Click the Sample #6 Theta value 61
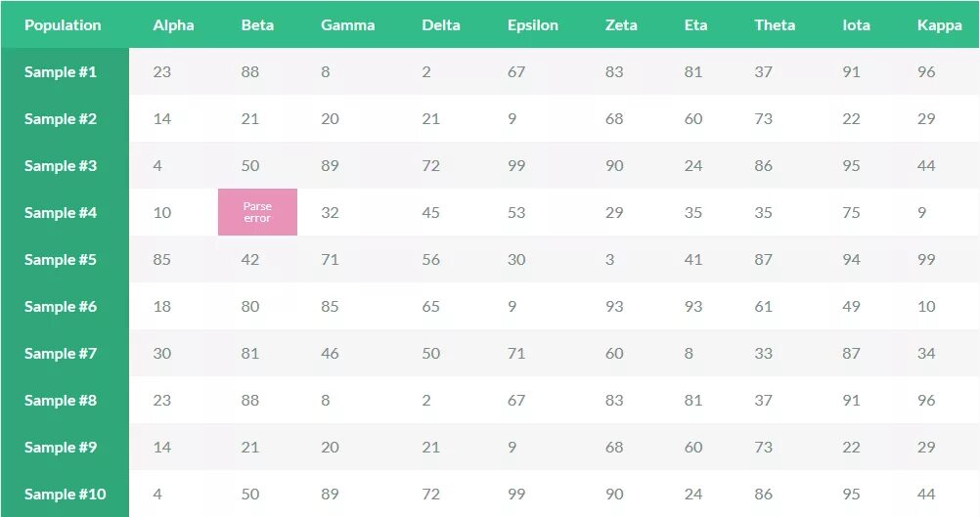980x517 pixels. [x=763, y=307]
